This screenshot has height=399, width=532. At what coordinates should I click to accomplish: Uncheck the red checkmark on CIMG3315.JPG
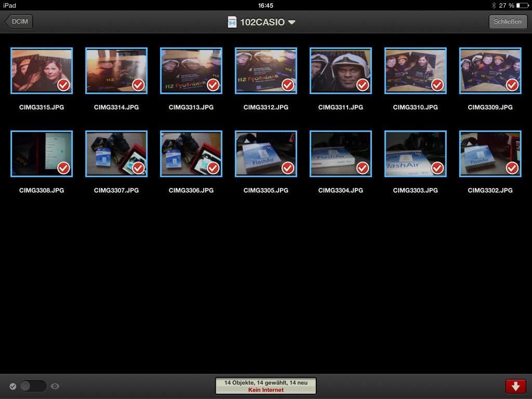coord(63,85)
